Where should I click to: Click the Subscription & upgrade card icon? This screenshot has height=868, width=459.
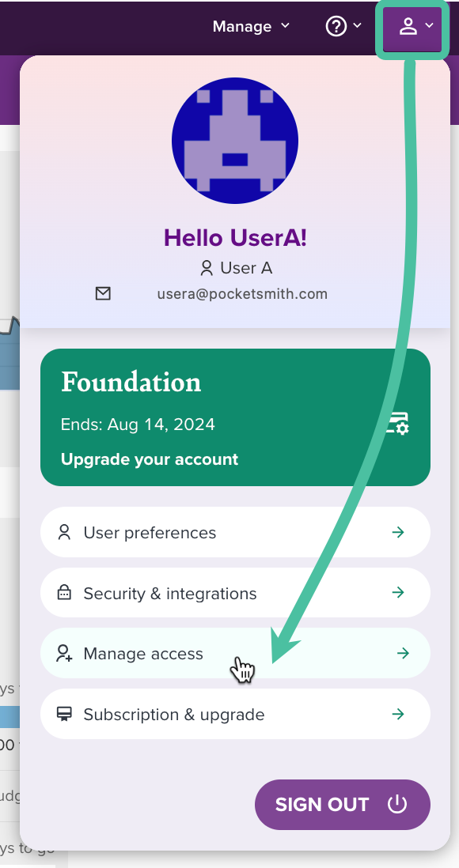64,714
